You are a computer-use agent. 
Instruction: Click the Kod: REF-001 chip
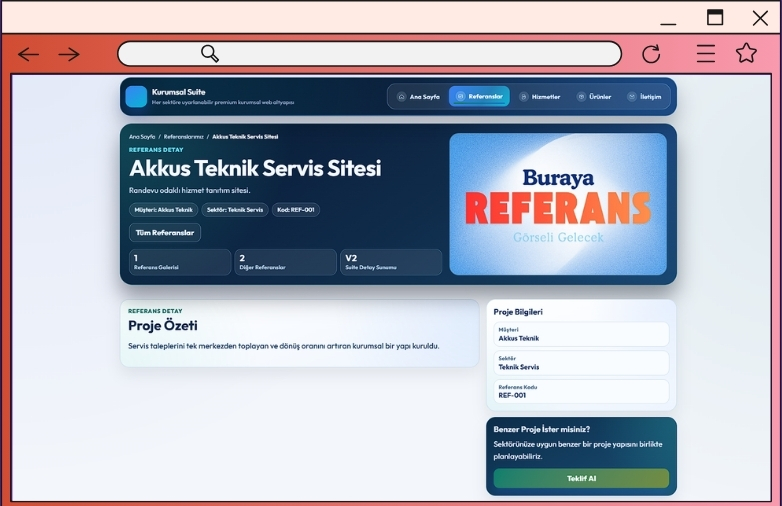[x=296, y=210]
